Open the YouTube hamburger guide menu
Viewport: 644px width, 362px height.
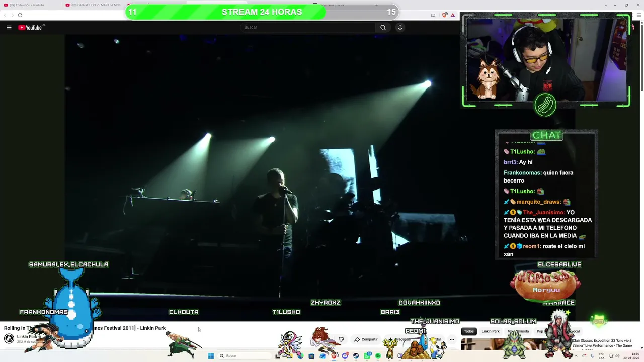click(x=9, y=27)
